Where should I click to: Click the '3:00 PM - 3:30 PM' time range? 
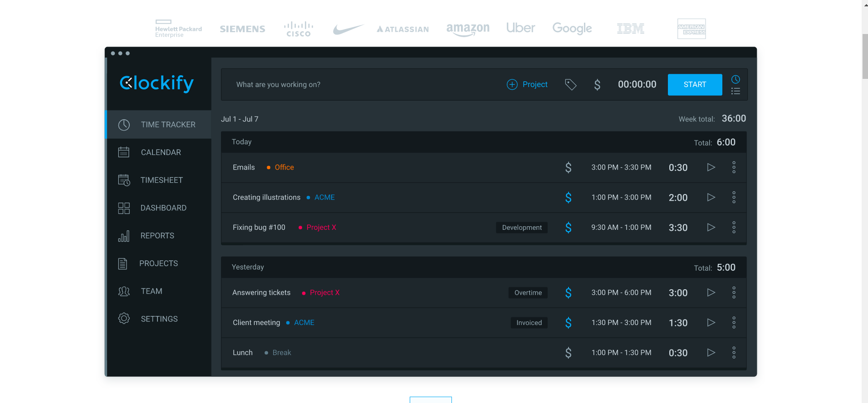pyautogui.click(x=621, y=167)
